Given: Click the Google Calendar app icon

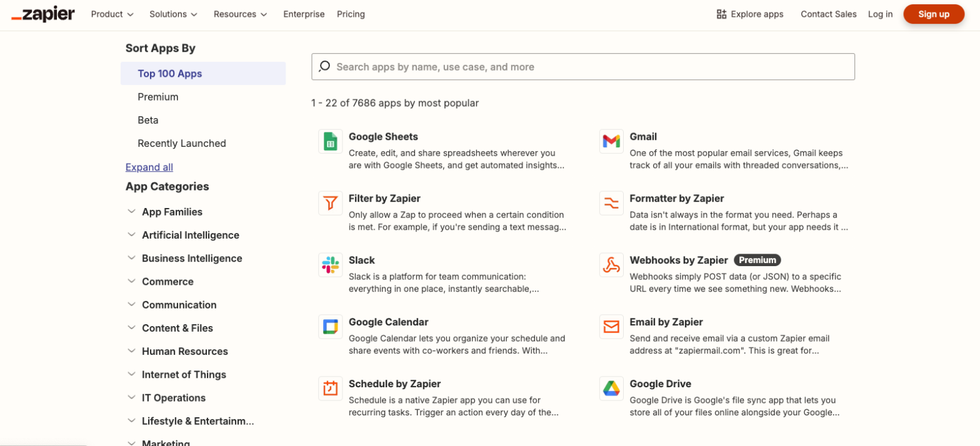Looking at the screenshot, I should click(x=330, y=327).
